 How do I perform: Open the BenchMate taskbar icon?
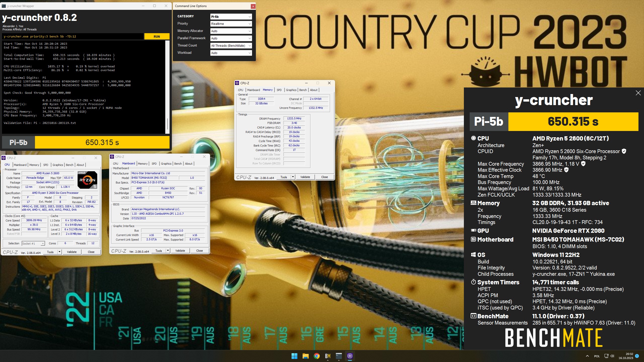pos(328,356)
